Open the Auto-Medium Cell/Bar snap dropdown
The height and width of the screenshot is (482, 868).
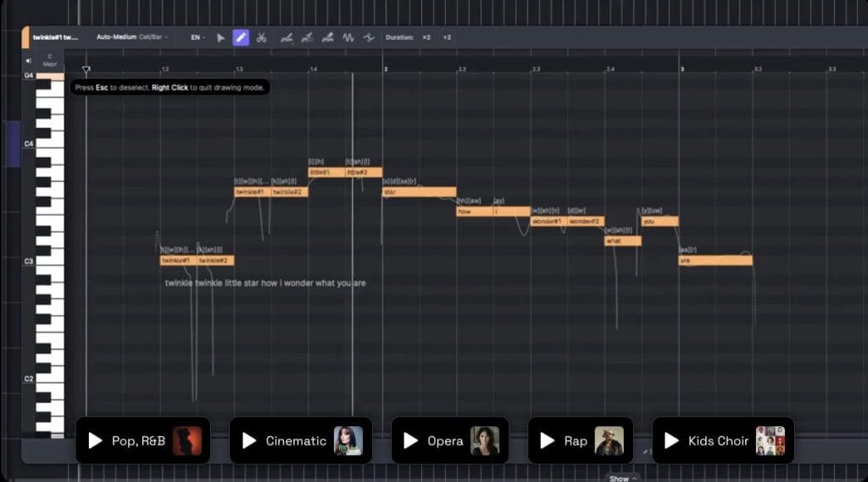[131, 37]
